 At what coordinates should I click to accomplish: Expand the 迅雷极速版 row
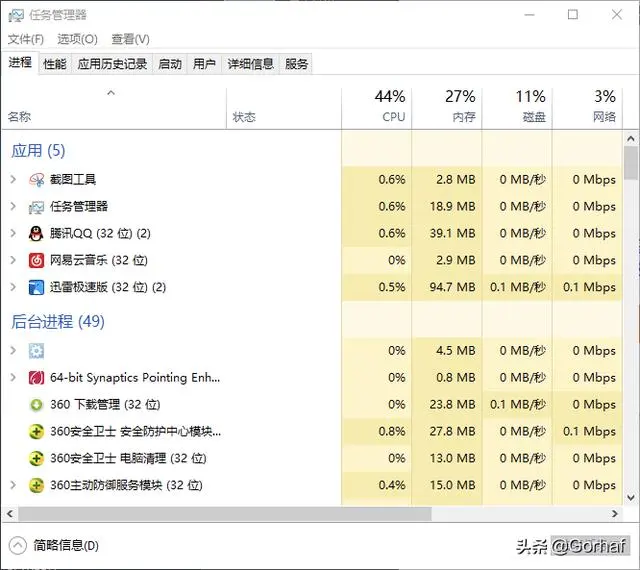click(13, 287)
